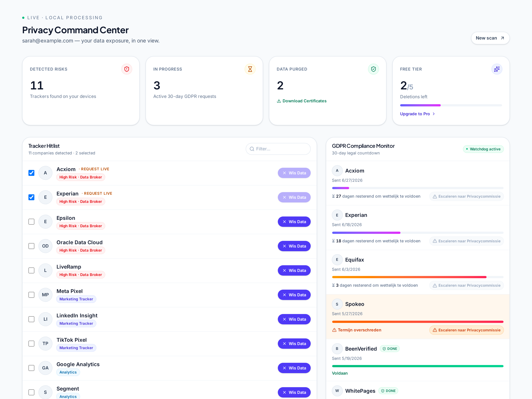Image resolution: width=532 pixels, height=399 pixels.
Task: Click Wis Data for Epsilon
Action: click(294, 222)
